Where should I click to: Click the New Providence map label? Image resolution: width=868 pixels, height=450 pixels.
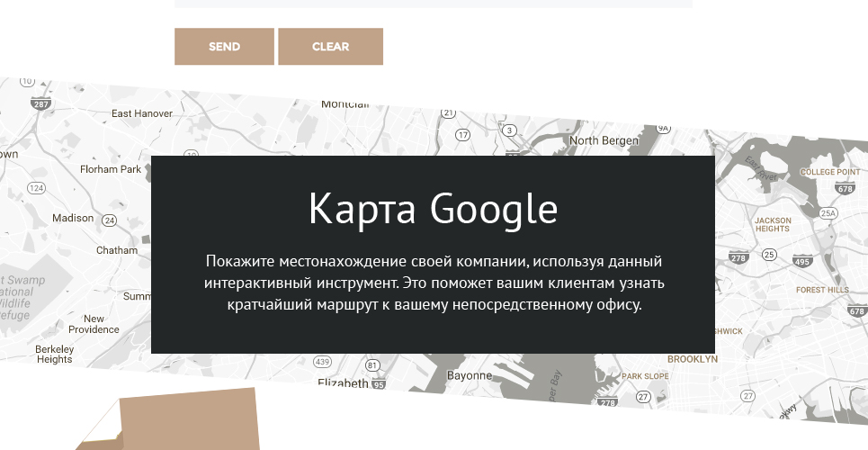coord(94,324)
